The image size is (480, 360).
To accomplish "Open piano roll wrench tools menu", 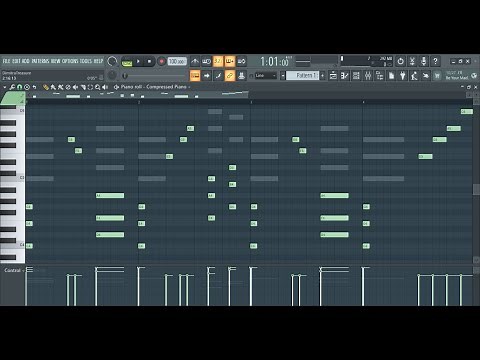I will (12, 87).
